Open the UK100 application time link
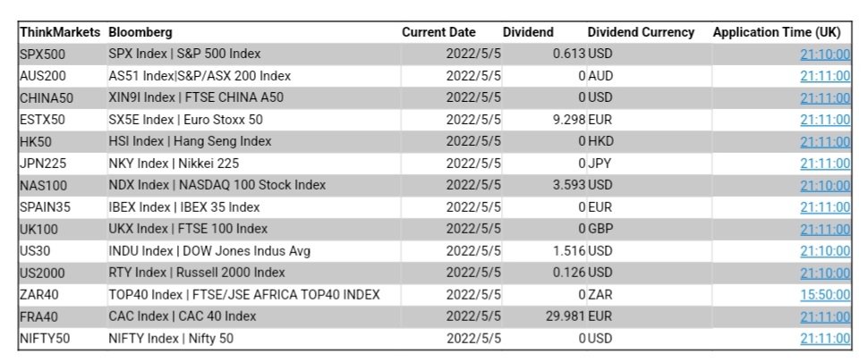The image size is (868, 362). click(x=825, y=229)
